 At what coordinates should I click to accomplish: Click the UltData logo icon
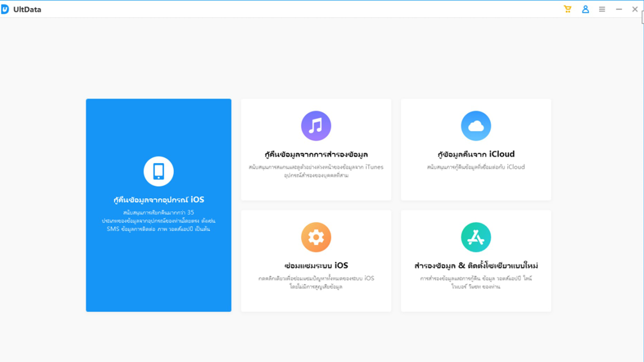[5, 9]
